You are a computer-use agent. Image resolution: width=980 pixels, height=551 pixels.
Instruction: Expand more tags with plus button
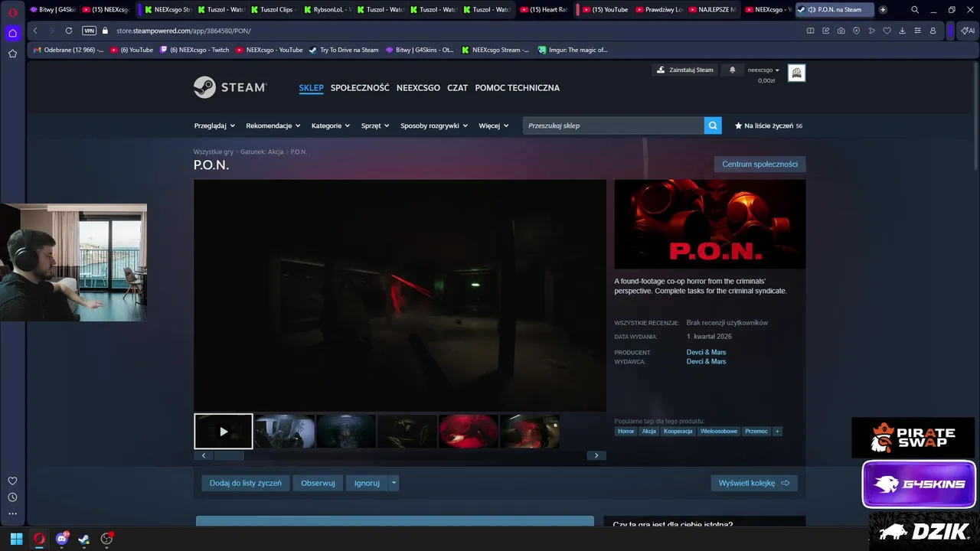(x=777, y=432)
